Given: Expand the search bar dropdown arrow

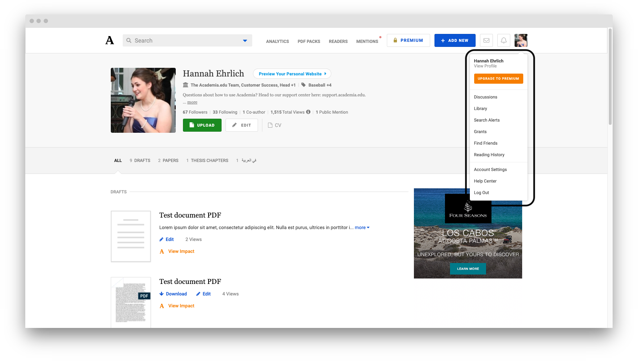Looking at the screenshot, I should pyautogui.click(x=245, y=41).
